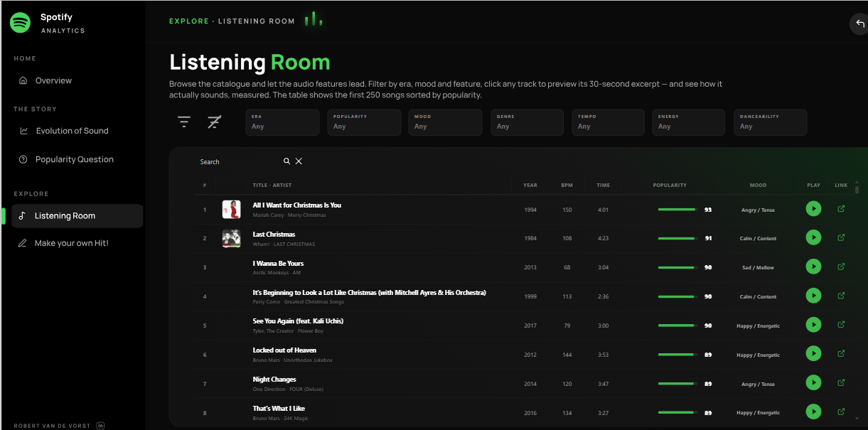Play It's Beginning to Look a Lot Like Christmas
This screenshot has width=868, height=430.
pyautogui.click(x=813, y=296)
